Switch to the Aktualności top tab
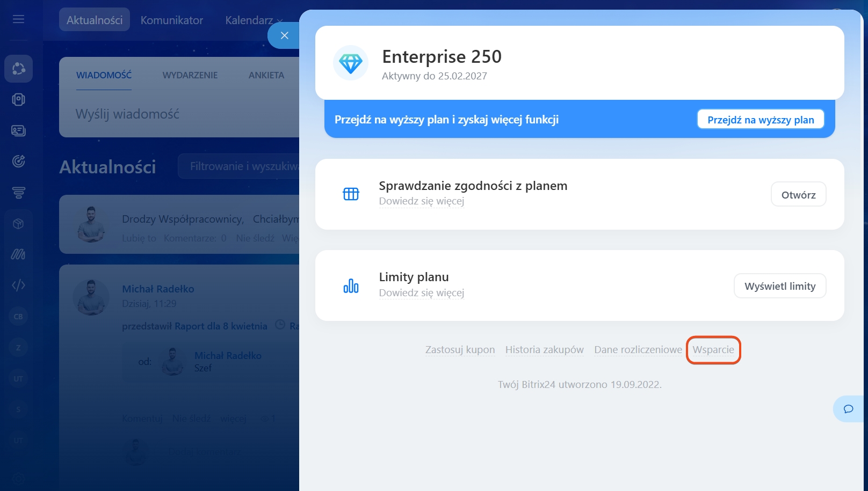Viewport: 868px width, 491px height. (95, 20)
